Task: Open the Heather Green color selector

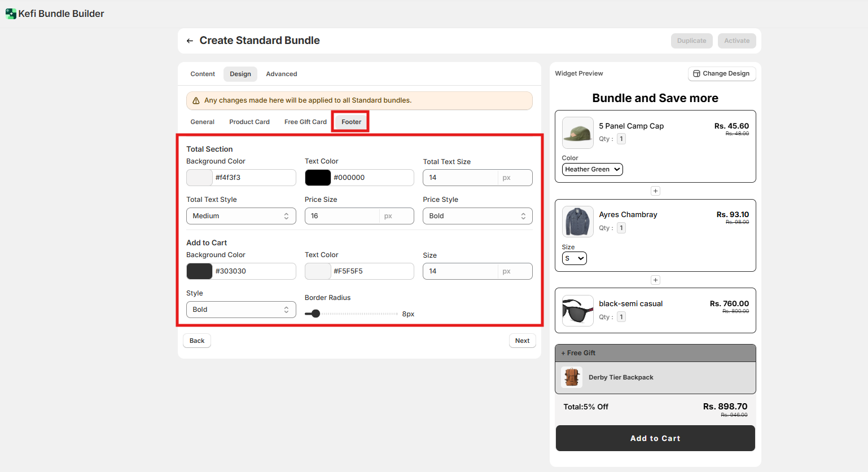Action: click(592, 169)
